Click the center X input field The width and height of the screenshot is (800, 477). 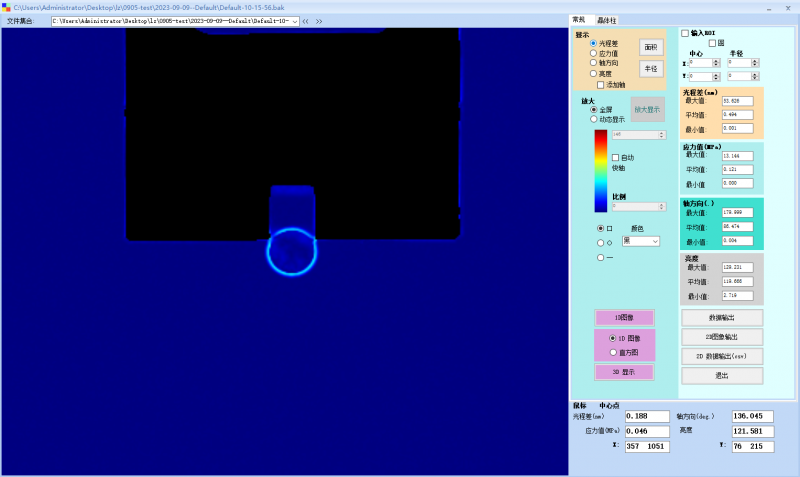tap(701, 63)
